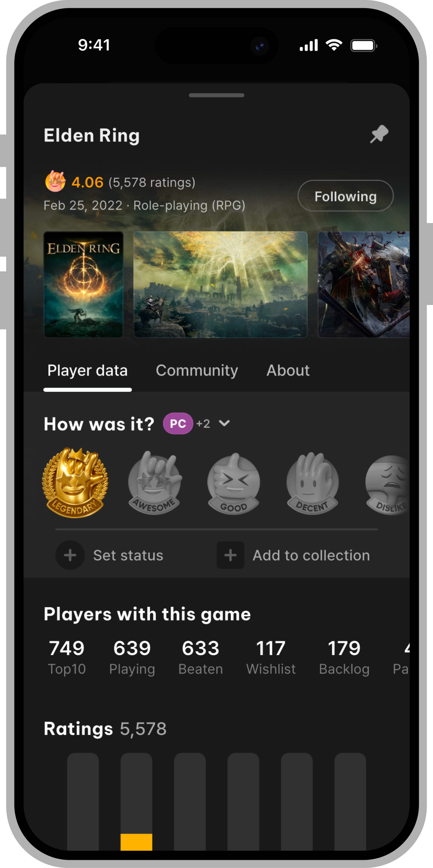
Task: View the 639 Playing players
Action: [x=132, y=656]
